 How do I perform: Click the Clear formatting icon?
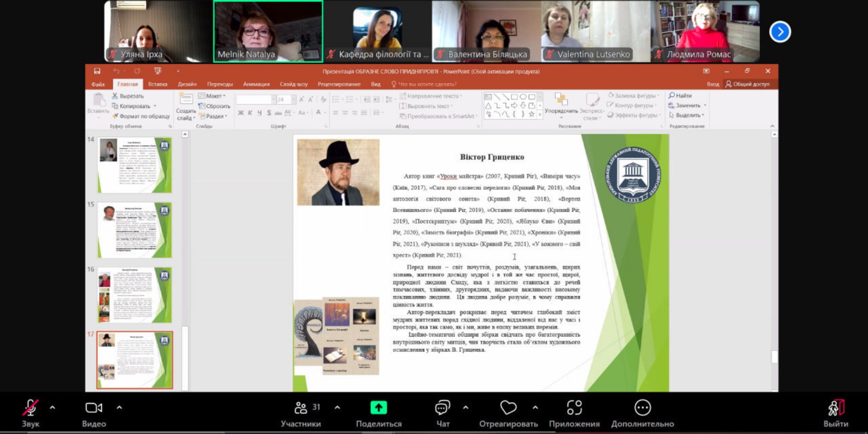point(323,99)
